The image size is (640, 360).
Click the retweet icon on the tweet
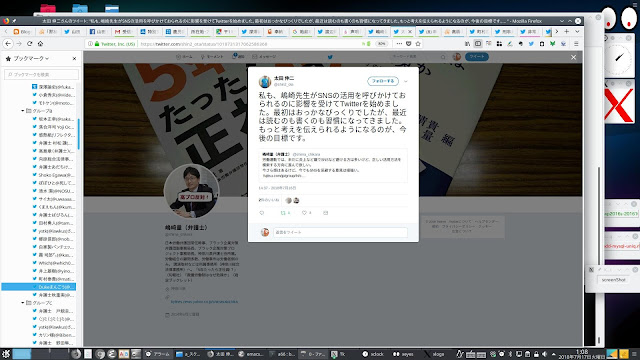[283, 213]
